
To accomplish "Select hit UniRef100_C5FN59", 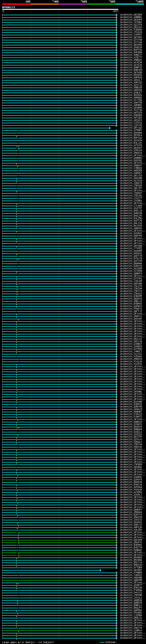I will 131,464.
